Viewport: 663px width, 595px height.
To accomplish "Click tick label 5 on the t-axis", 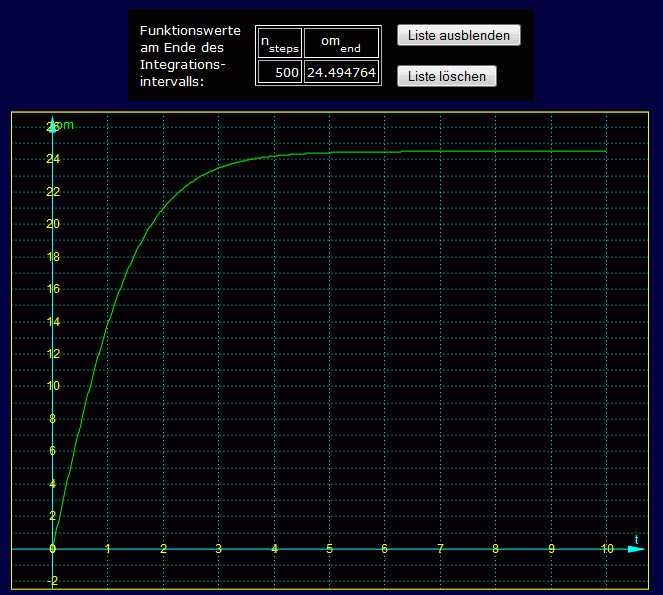I will pos(329,549).
